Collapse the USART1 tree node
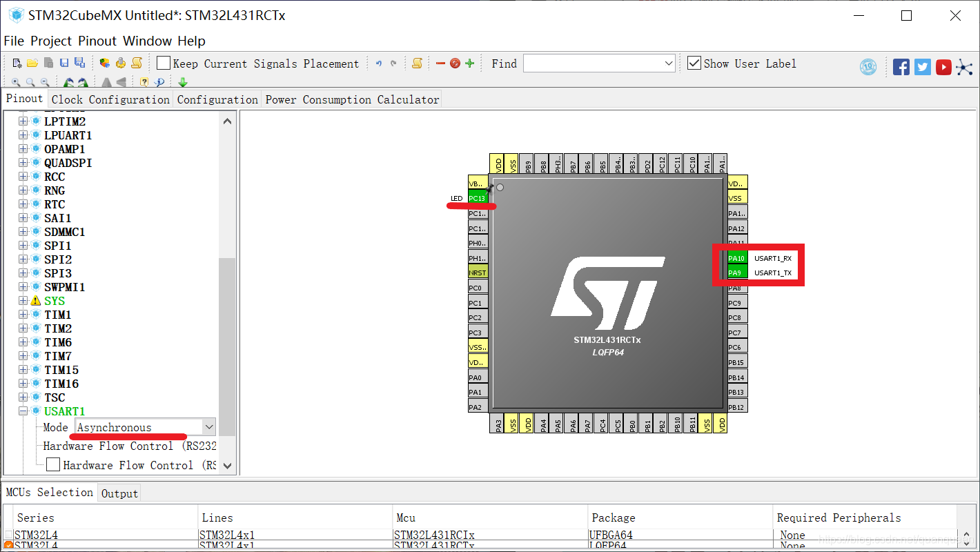 [23, 411]
